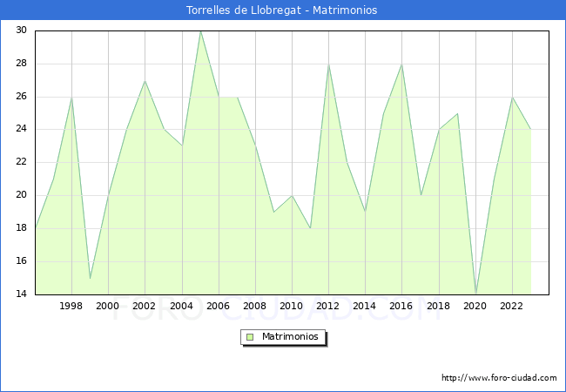Select the 2016 label on the x-axis
Viewport: 566px width, 392px height.
click(x=401, y=306)
